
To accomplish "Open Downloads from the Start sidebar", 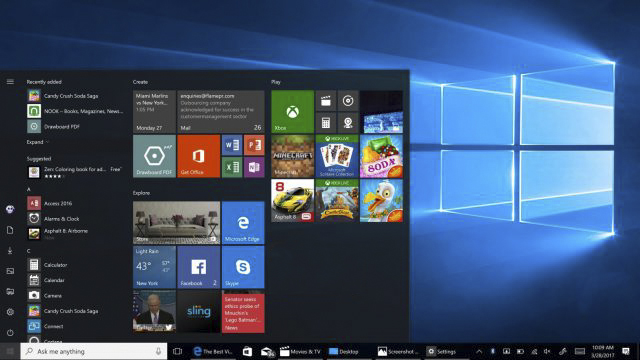I will tap(10, 251).
